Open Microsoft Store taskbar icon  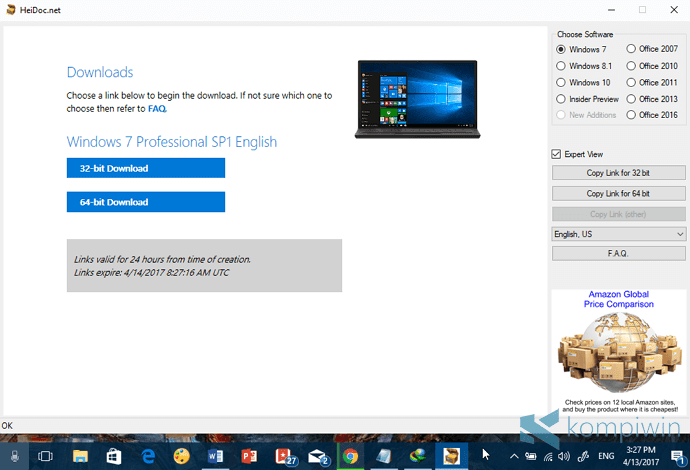(114, 456)
